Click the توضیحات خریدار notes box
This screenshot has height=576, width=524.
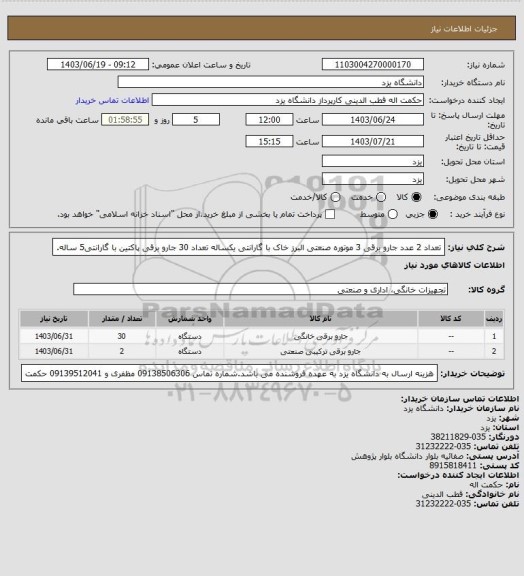tap(229, 374)
